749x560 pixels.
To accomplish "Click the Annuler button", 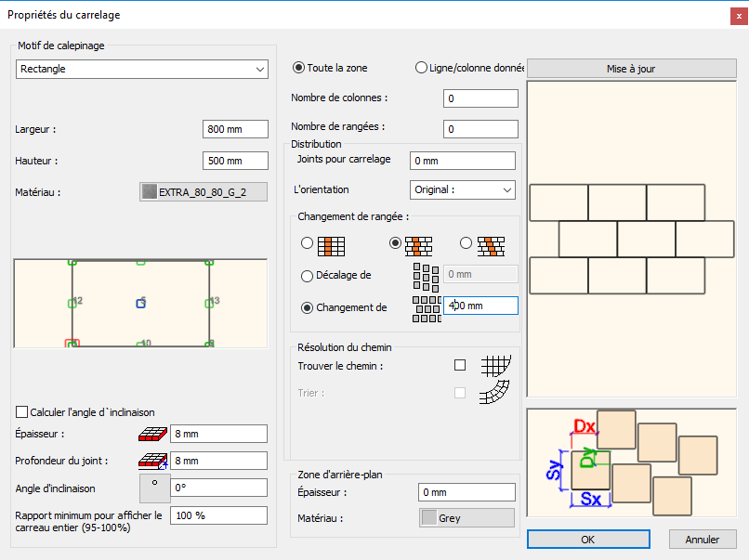I will 703,540.
